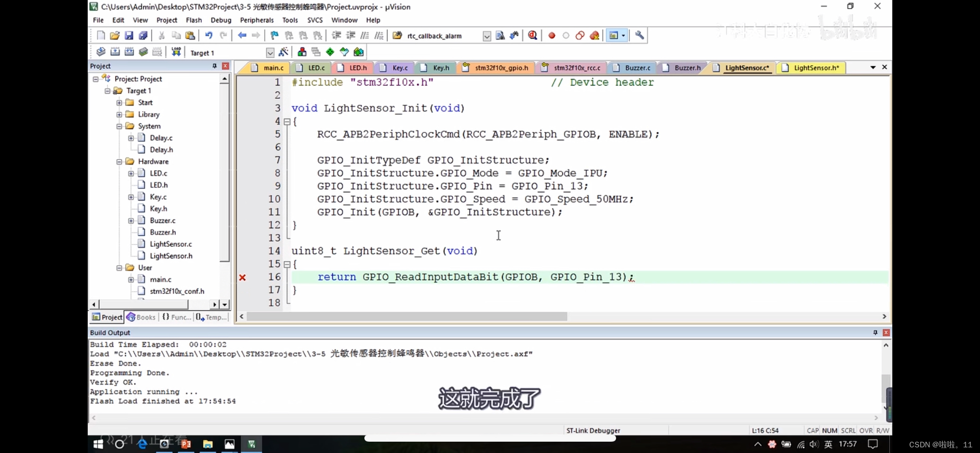Open the rtc_callback_alarm search dropdown

click(486, 36)
